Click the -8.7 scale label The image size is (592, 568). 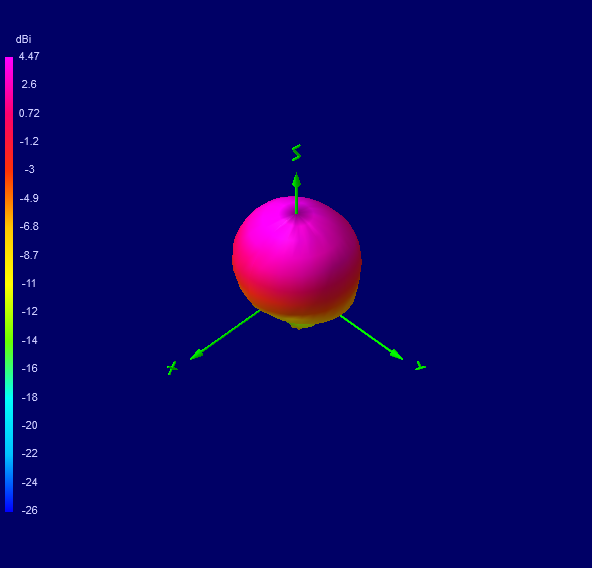tap(29, 255)
